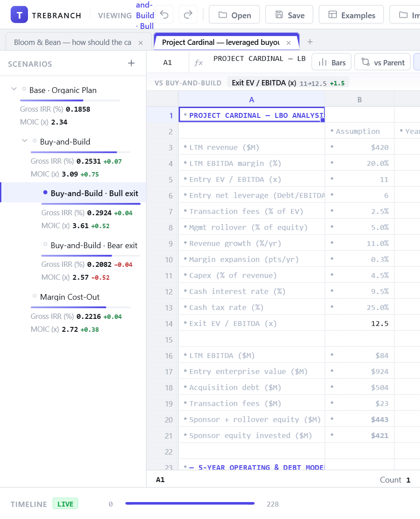The width and height of the screenshot is (420, 519).
Task: Click the $924 entry enterprise value cell
Action: point(360,372)
